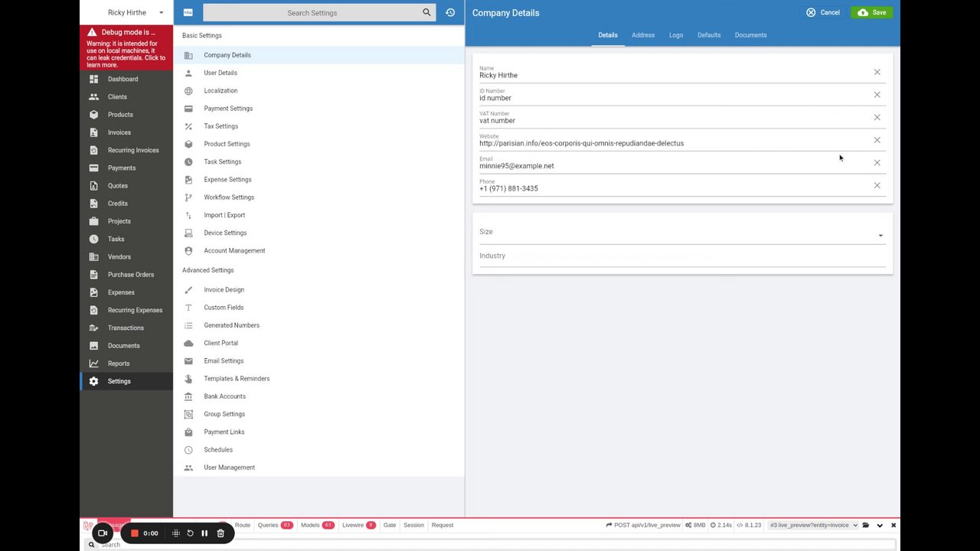
Task: Clear the Name field with X
Action: coord(877,72)
